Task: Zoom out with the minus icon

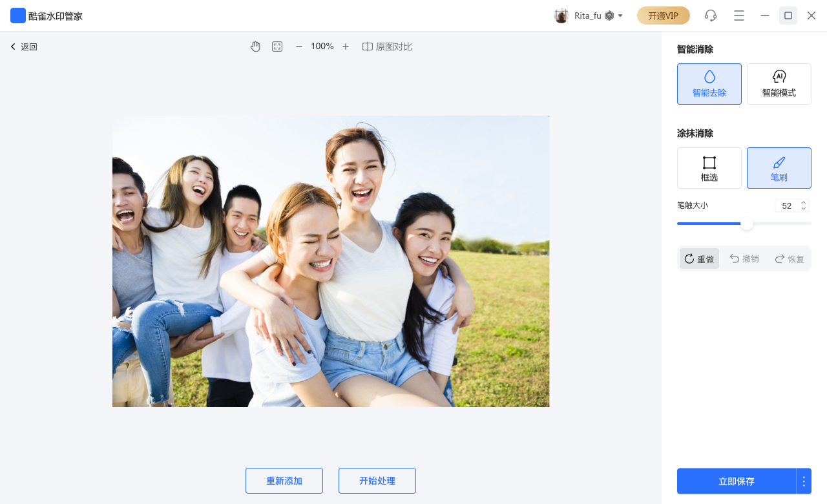Action: tap(299, 47)
